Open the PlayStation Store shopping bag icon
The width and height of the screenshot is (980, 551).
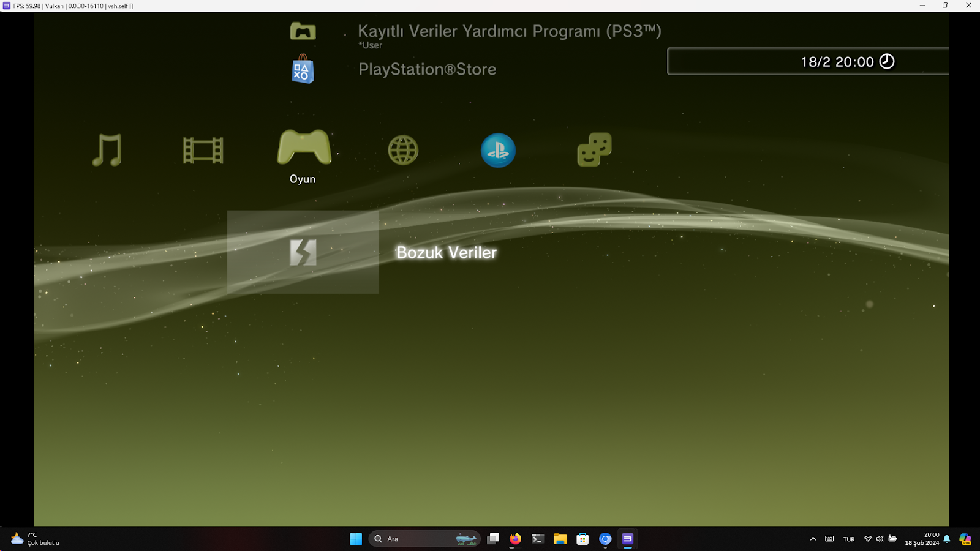[303, 69]
